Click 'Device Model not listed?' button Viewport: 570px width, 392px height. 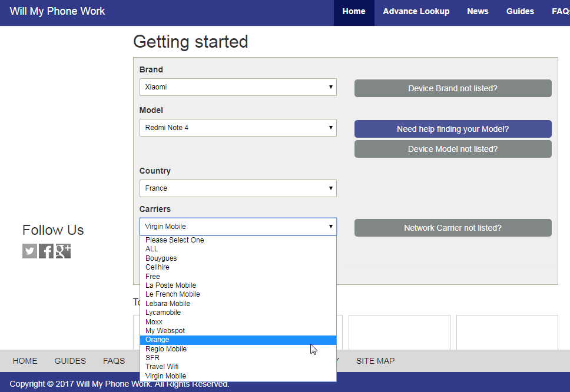pos(453,149)
